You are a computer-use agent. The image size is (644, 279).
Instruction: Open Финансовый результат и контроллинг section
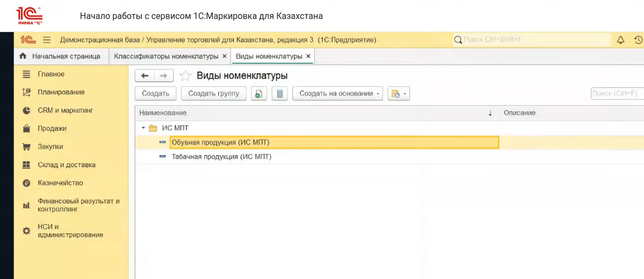pos(79,205)
